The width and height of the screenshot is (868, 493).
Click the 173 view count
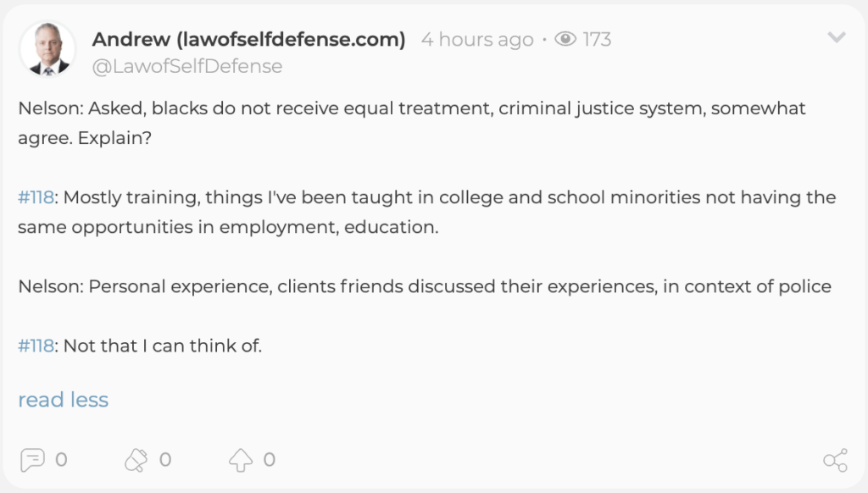pos(597,40)
